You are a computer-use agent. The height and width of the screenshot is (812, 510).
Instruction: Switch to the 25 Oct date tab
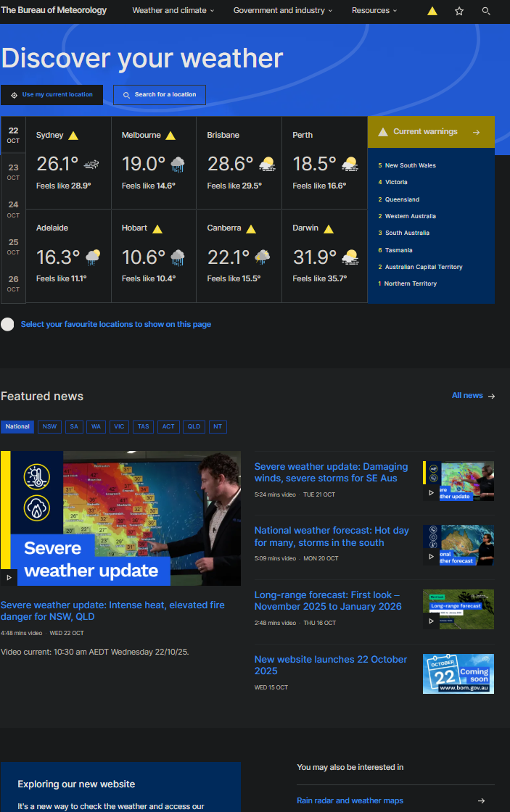pyautogui.click(x=13, y=246)
